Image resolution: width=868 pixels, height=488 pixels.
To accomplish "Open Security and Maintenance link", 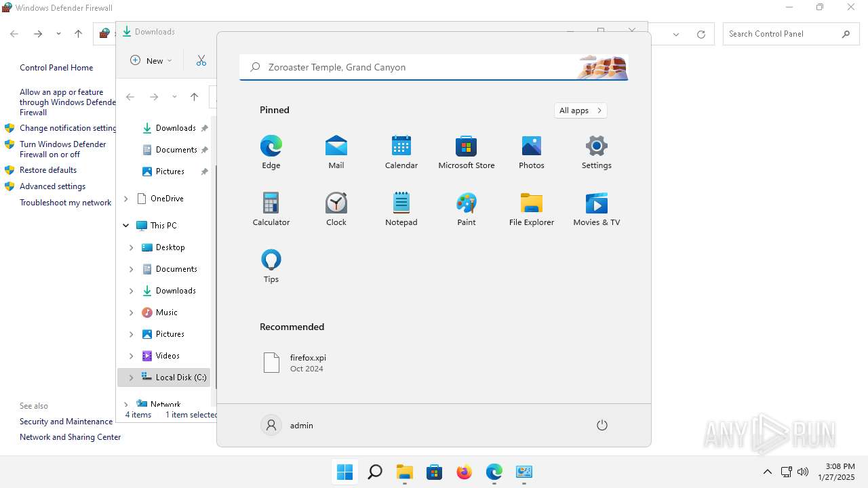I will tap(66, 422).
